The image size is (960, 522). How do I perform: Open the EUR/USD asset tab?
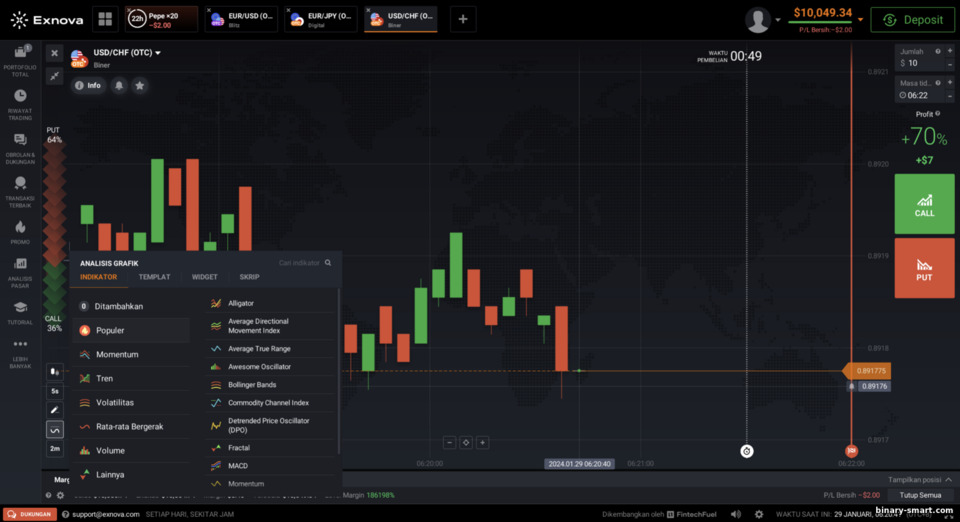(241, 20)
